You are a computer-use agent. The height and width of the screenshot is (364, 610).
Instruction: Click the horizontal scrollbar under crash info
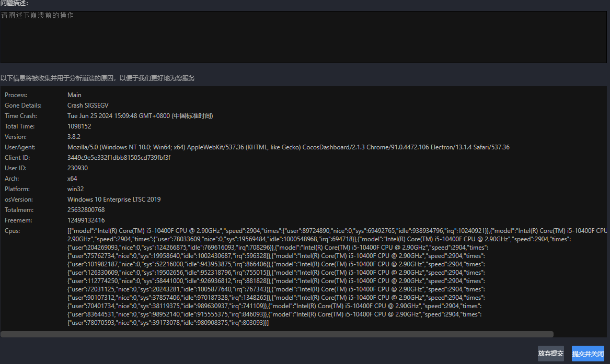point(277,334)
